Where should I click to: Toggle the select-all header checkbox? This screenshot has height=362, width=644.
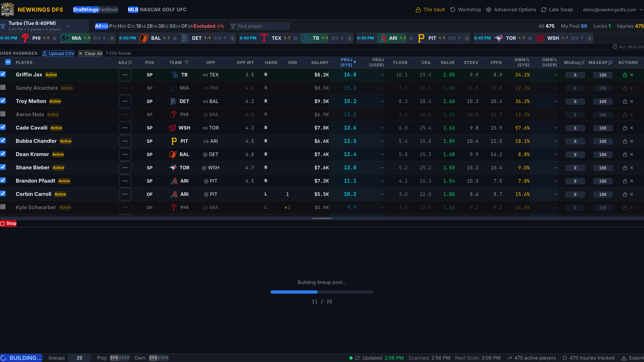8,62
